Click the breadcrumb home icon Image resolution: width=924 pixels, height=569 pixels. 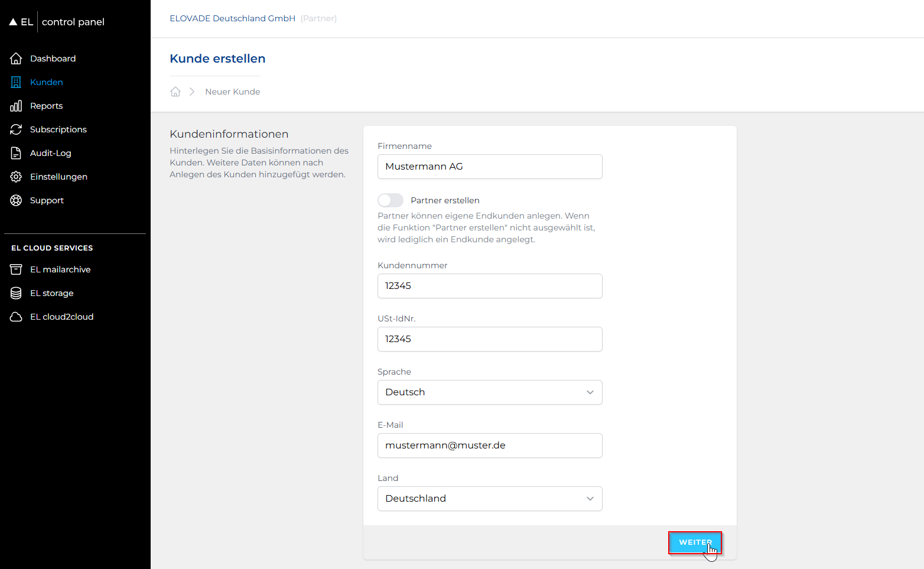[x=175, y=92]
